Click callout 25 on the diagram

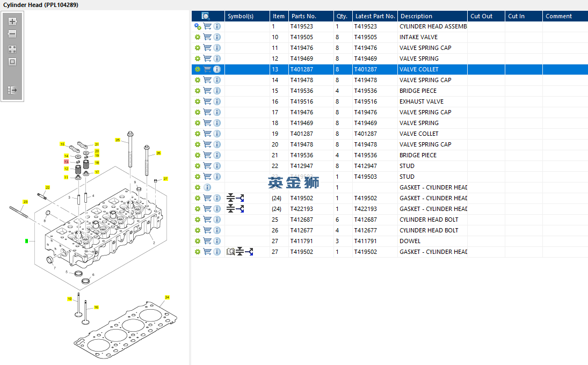[x=118, y=140]
